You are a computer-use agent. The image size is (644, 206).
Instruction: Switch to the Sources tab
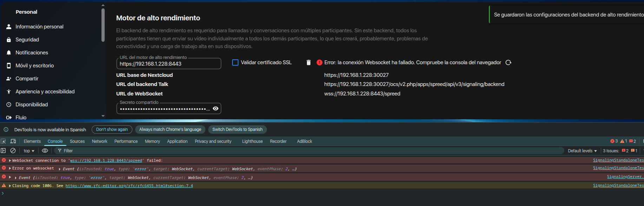pos(77,141)
